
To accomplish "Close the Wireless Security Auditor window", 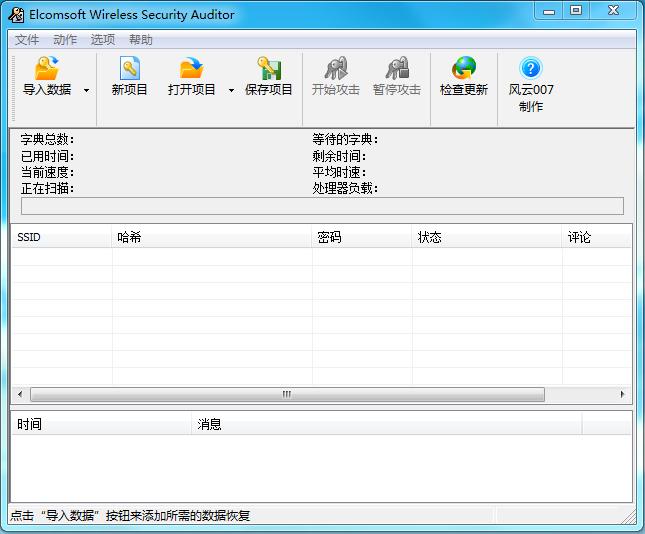I will point(613,11).
